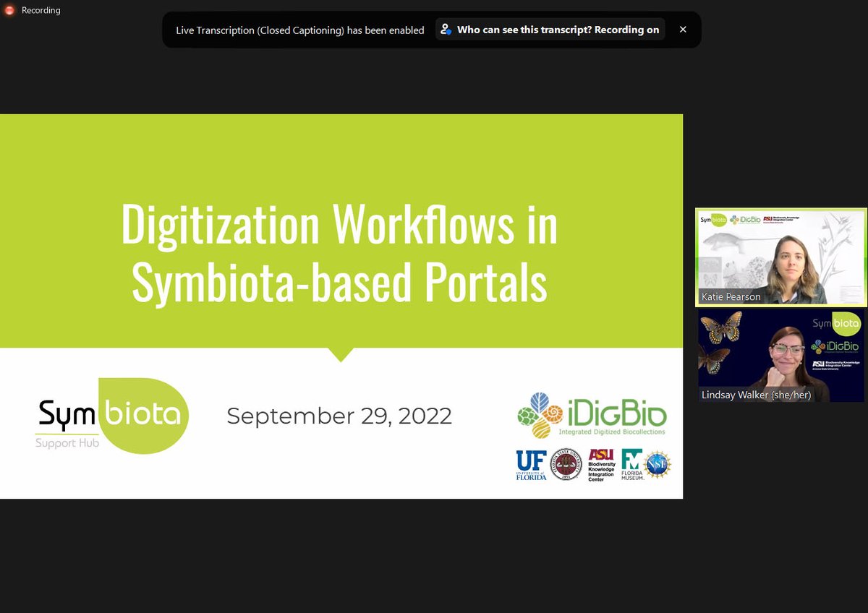Click the iDigBio logo in Lindsay's video
This screenshot has width=868, height=613.
[836, 347]
